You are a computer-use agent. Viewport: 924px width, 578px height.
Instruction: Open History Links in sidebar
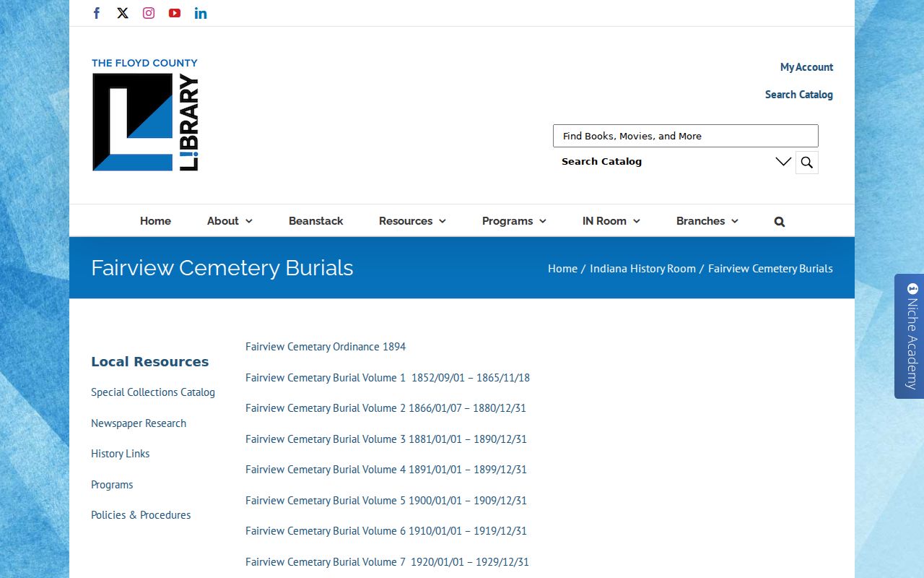click(121, 454)
